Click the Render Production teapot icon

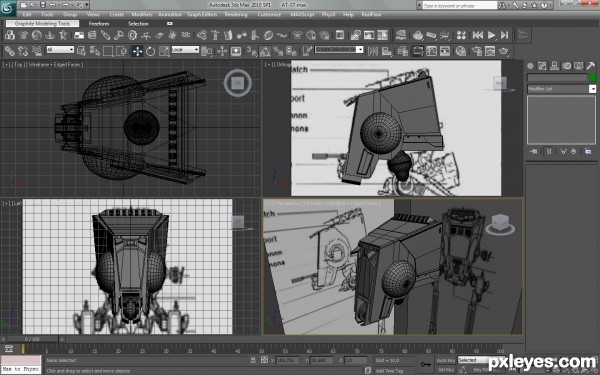(x=504, y=51)
